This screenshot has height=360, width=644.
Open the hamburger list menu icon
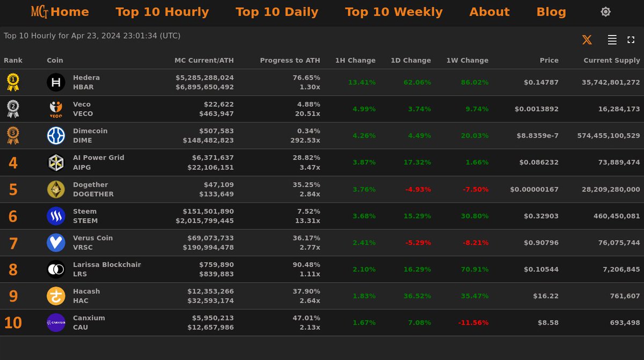(612, 40)
